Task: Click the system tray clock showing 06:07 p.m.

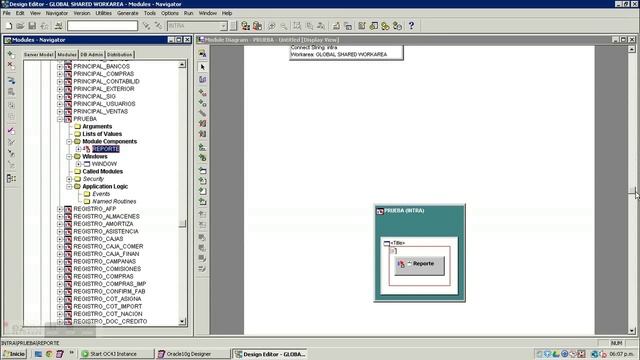Action: (x=622, y=354)
